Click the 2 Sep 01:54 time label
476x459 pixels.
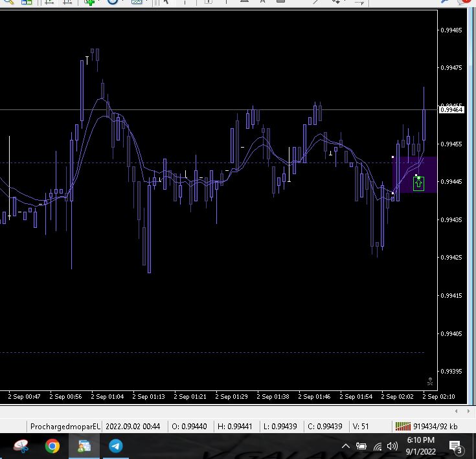[356, 396]
